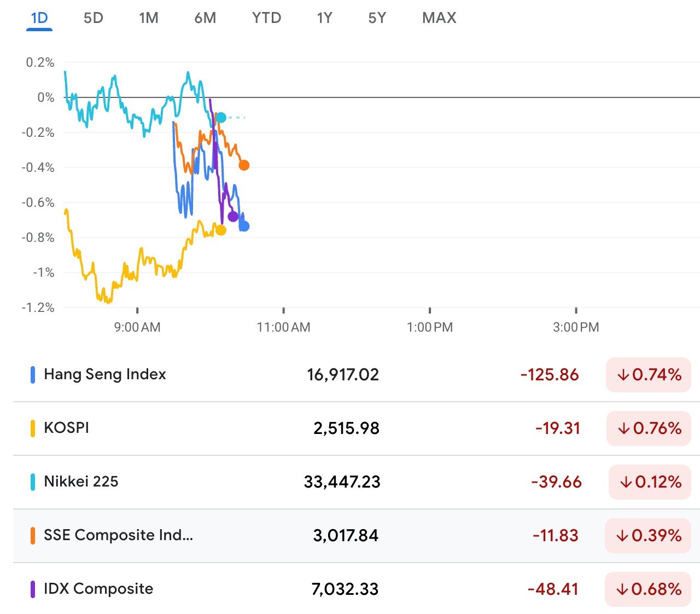Screen dimensions: 700x614
Task: Click the -0.2% y-axis label
Action: [x=38, y=132]
